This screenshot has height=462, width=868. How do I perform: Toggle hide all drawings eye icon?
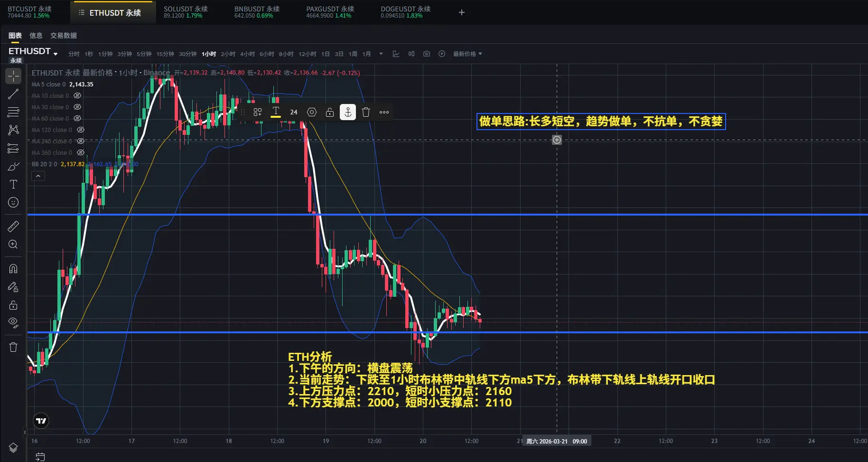[13, 323]
